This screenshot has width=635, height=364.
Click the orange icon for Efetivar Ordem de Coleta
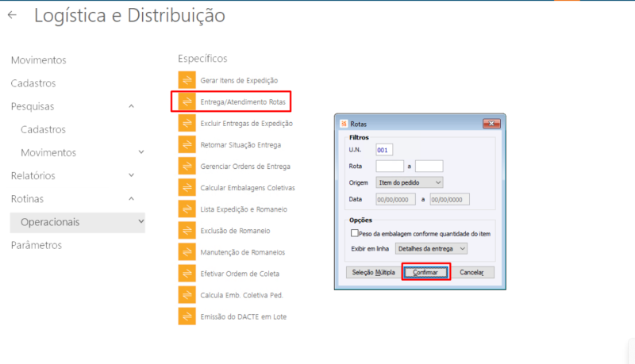[187, 273]
